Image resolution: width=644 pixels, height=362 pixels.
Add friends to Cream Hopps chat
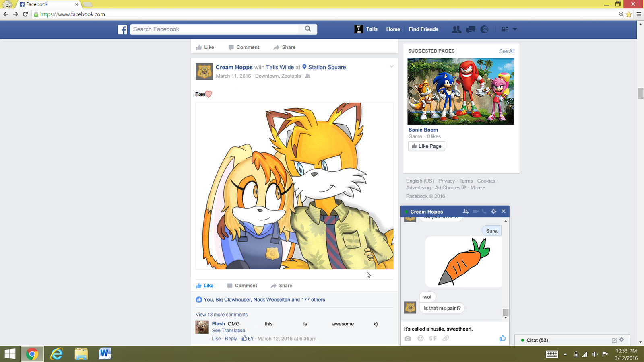[466, 212]
